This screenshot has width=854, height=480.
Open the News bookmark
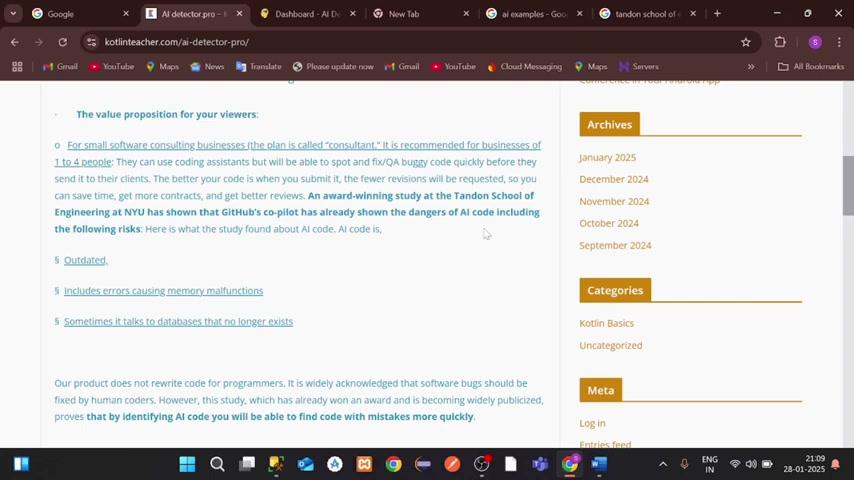tap(208, 66)
